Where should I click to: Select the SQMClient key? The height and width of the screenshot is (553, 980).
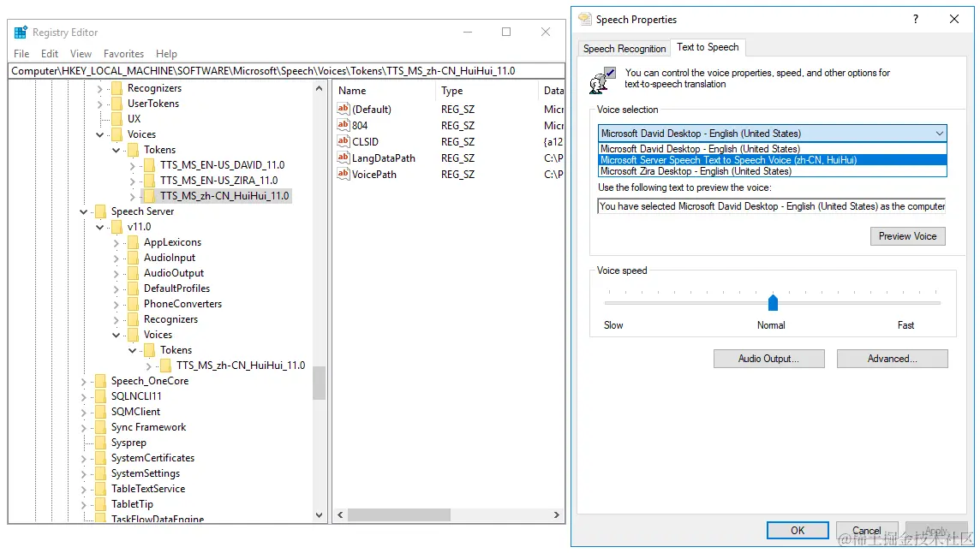click(135, 412)
